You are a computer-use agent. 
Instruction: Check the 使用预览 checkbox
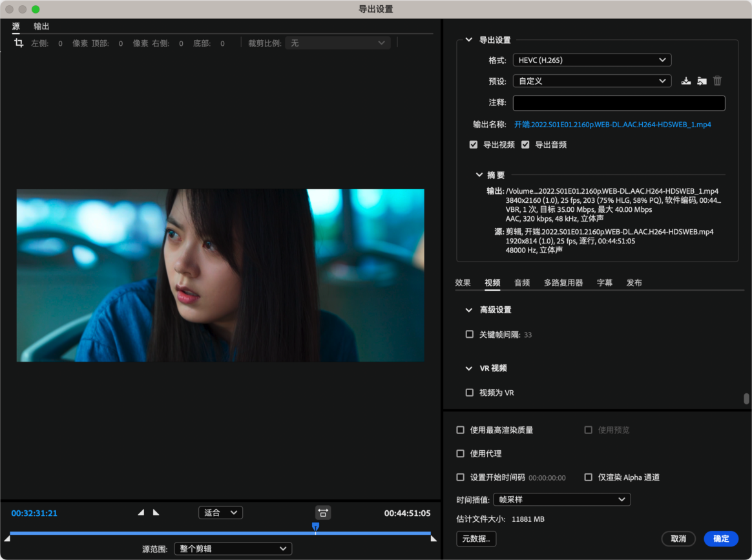pyautogui.click(x=589, y=430)
